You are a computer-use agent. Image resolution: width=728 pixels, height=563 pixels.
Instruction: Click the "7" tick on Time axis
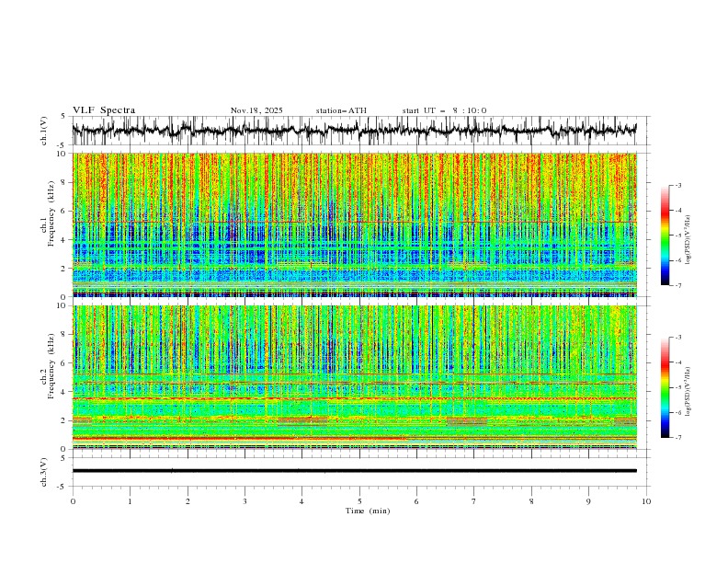(x=474, y=501)
